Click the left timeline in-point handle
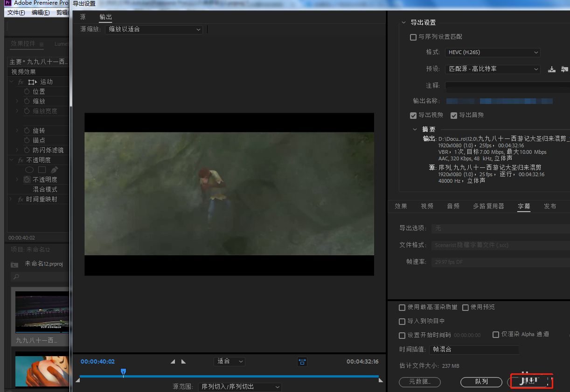Viewport: 570px width, 392px height. [77, 380]
